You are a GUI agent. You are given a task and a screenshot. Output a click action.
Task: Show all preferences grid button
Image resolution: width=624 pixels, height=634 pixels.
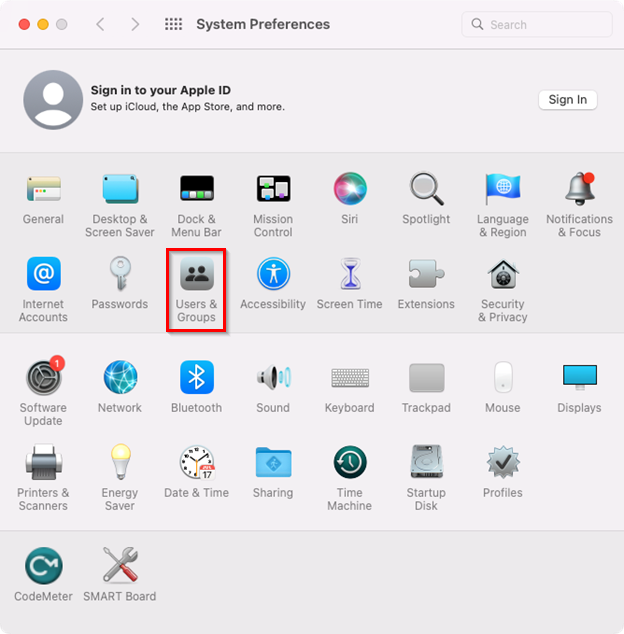[173, 24]
